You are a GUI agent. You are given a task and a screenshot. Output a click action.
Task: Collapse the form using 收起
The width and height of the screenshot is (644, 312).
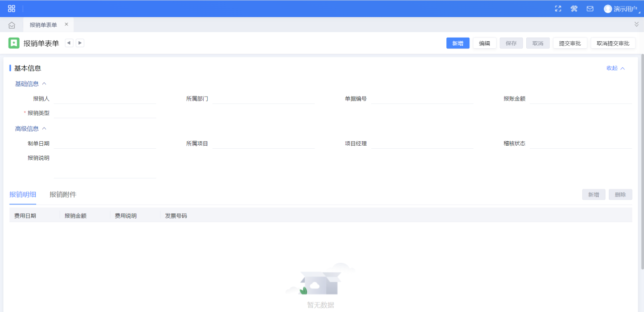tap(616, 68)
